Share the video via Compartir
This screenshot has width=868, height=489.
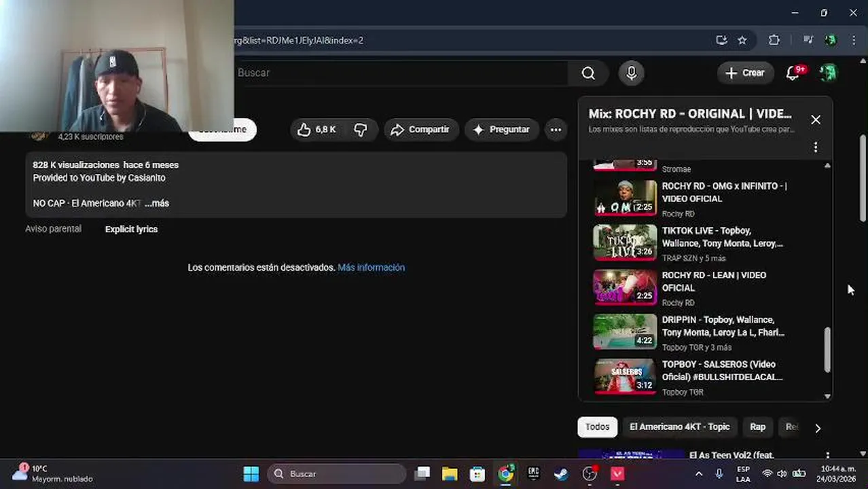421,129
